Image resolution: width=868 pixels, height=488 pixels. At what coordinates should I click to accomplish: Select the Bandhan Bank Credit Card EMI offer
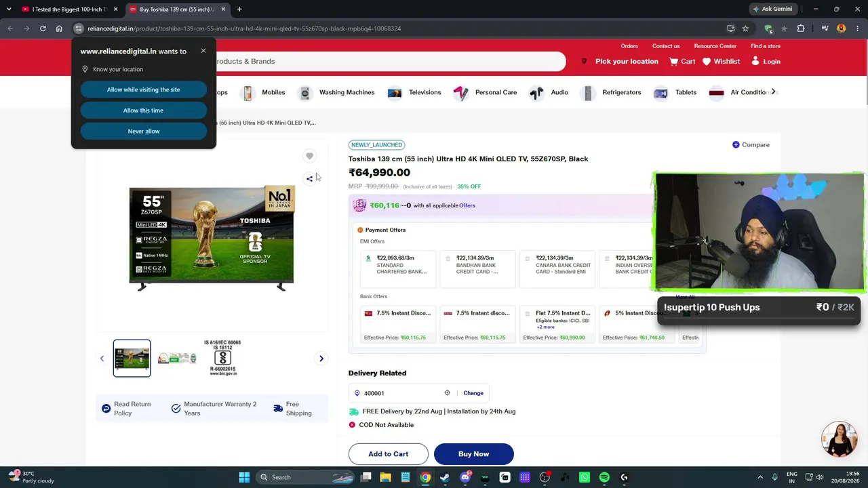pyautogui.click(x=477, y=269)
